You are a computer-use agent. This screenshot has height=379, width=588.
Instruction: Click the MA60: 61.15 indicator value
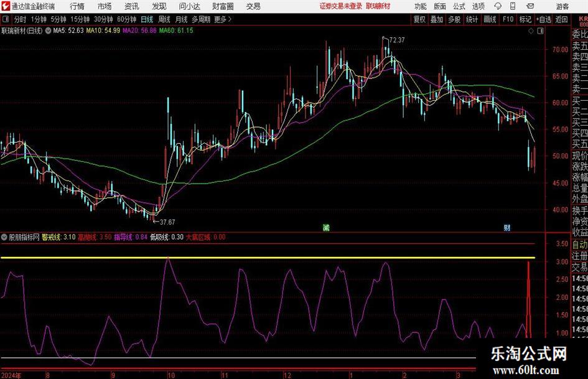coord(176,30)
